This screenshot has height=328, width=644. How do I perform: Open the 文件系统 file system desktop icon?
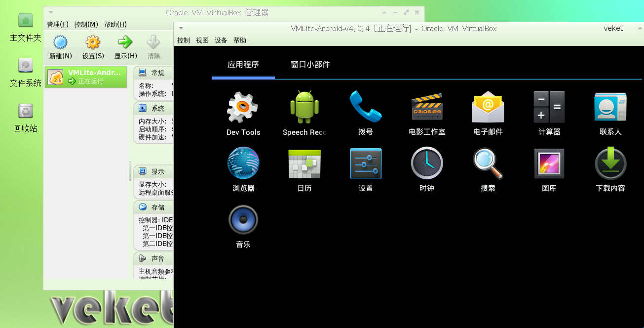point(25,73)
